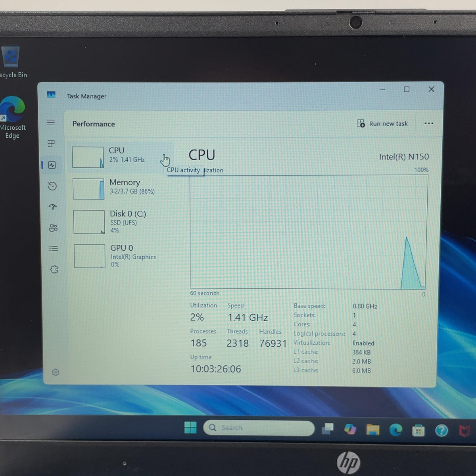Click the CPU mini graph thumbnail
The width and height of the screenshot is (476, 476).
[x=88, y=157]
